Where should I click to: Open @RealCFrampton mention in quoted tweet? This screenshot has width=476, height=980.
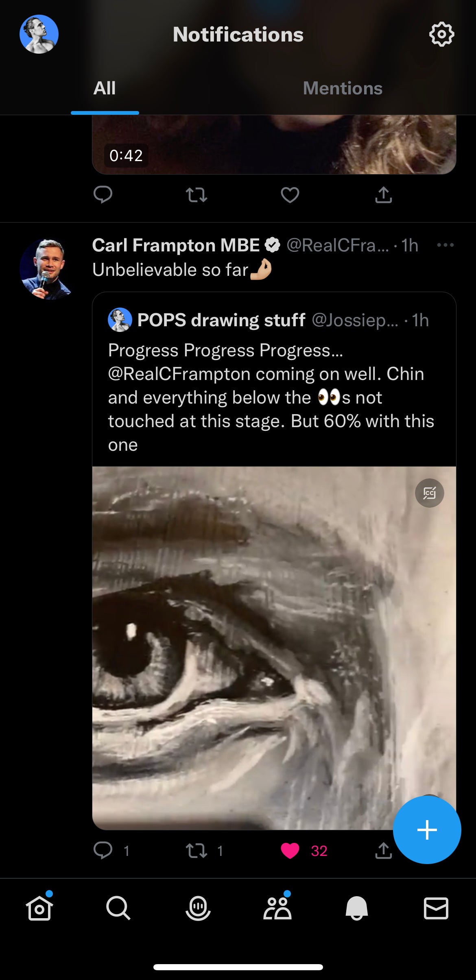coord(179,374)
